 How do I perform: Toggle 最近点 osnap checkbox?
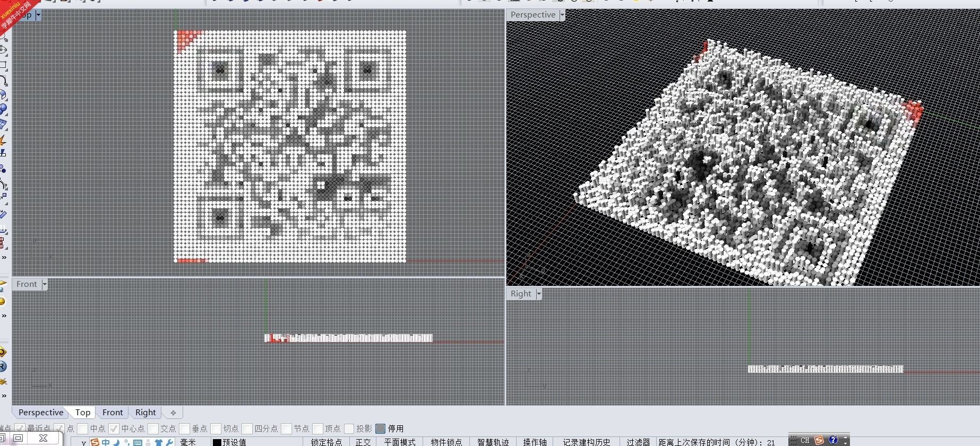20,428
